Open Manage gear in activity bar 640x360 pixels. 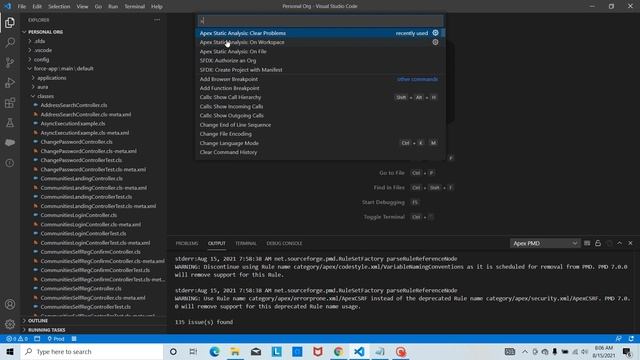10,324
